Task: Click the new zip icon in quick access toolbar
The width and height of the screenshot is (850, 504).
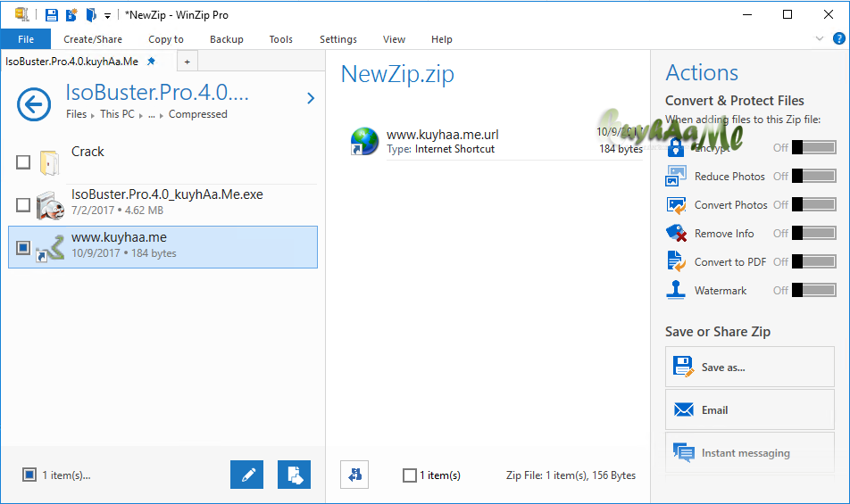Action: tap(71, 15)
